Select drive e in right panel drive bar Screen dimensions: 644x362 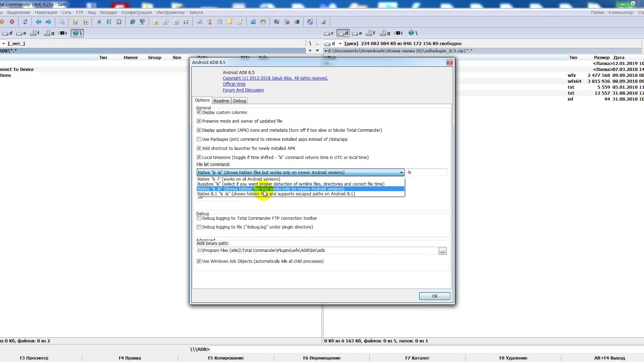coord(357,33)
